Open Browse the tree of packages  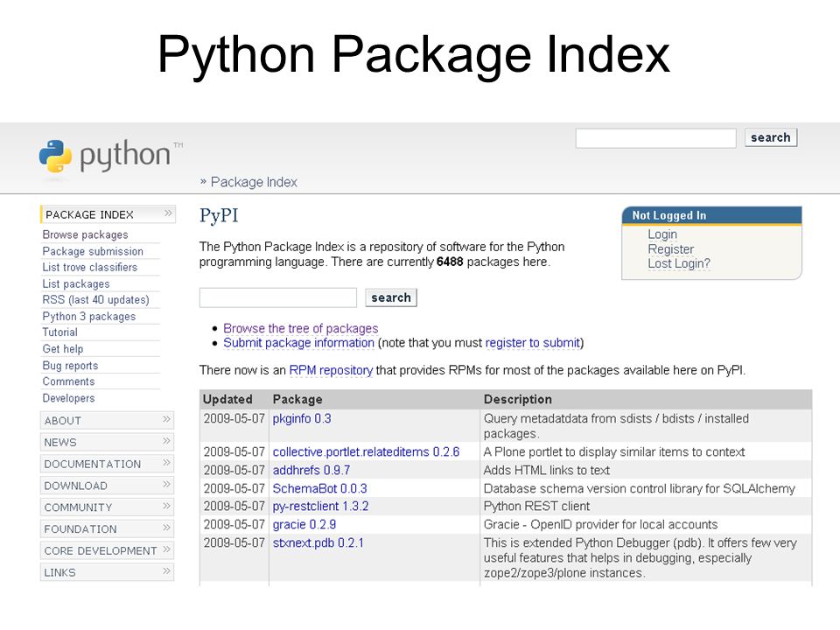click(300, 328)
